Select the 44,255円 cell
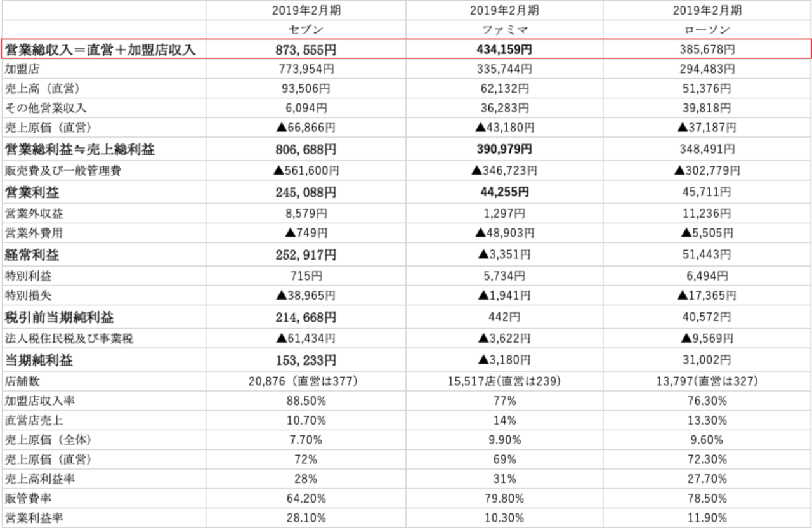Viewport: 812px width, 528px height. pos(504,192)
